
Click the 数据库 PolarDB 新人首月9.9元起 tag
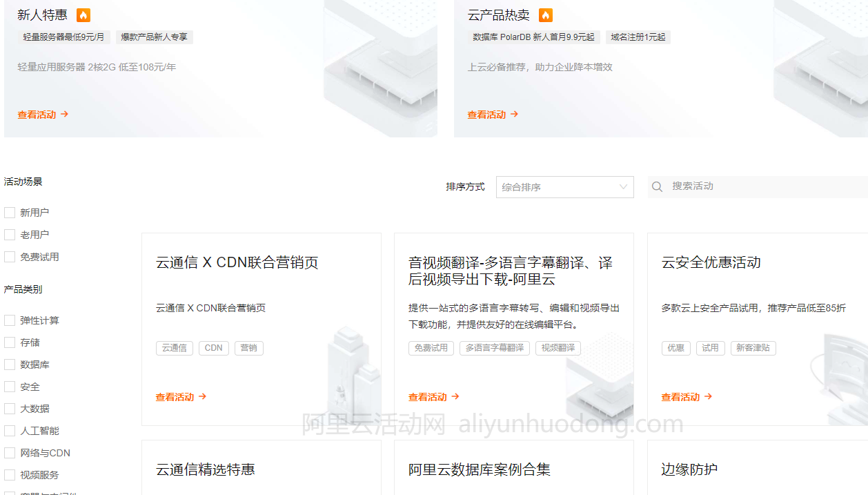[533, 37]
